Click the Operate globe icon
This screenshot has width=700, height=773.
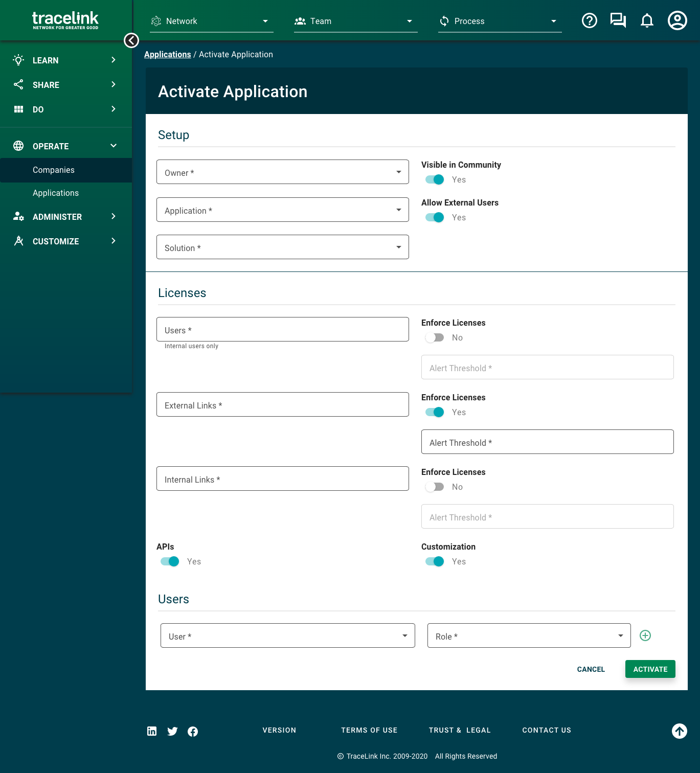tap(18, 146)
